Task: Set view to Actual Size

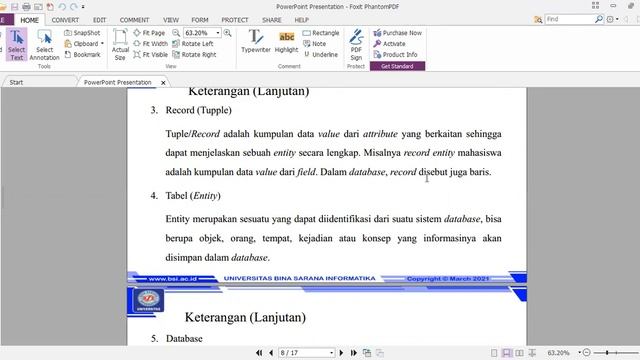Action: click(x=120, y=45)
